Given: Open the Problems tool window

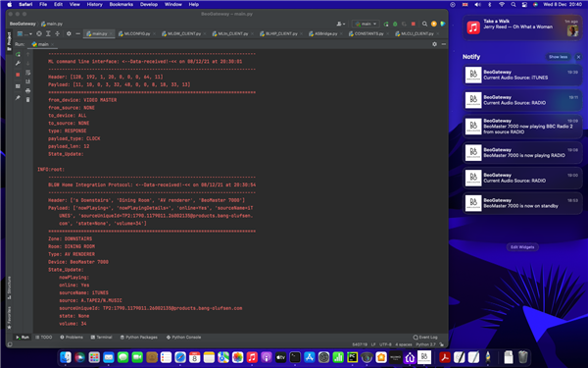Looking at the screenshot, I should [x=72, y=338].
